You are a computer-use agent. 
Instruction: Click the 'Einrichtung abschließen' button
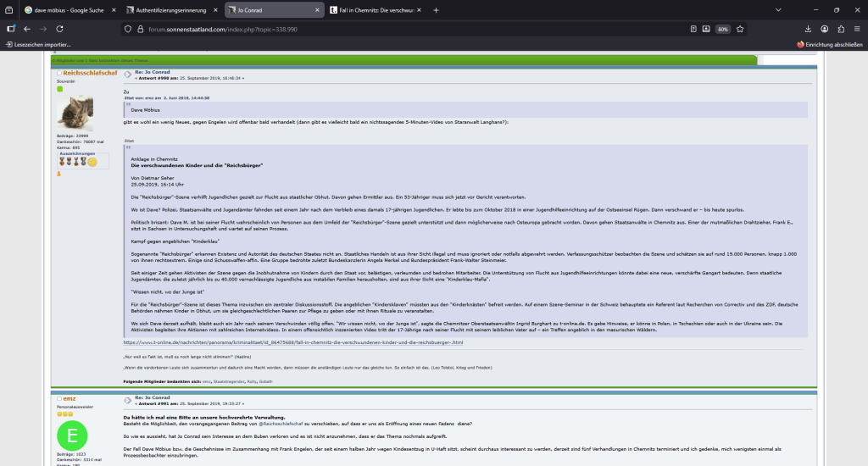tap(830, 44)
